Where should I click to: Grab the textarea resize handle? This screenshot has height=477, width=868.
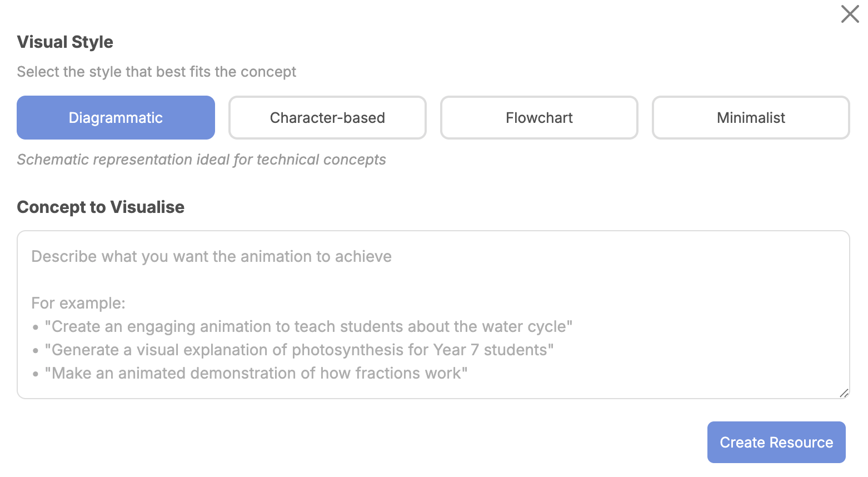844,393
